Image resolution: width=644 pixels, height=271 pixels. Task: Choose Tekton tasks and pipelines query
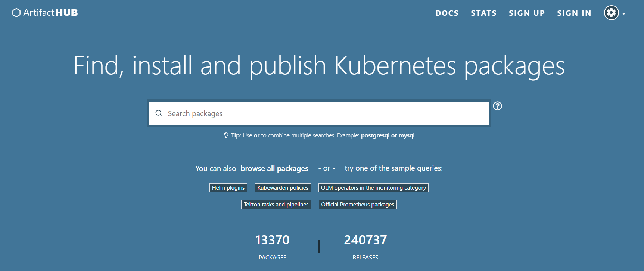(x=276, y=205)
